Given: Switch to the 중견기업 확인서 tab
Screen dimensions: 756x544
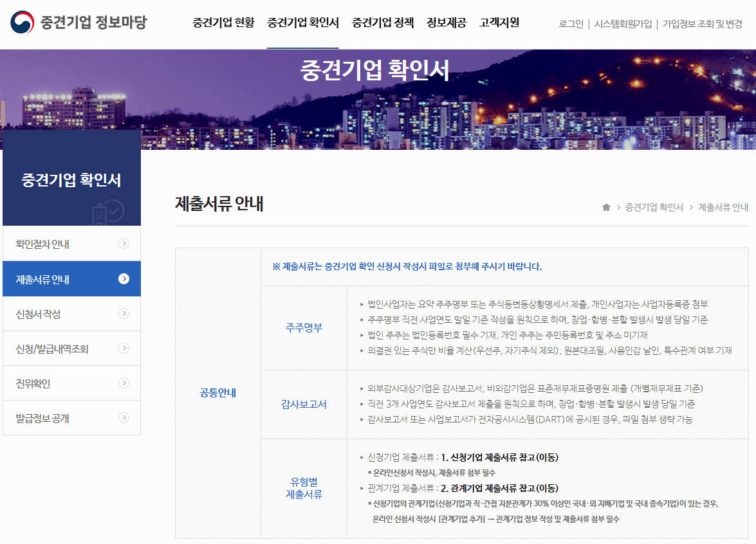Looking at the screenshot, I should tap(302, 23).
